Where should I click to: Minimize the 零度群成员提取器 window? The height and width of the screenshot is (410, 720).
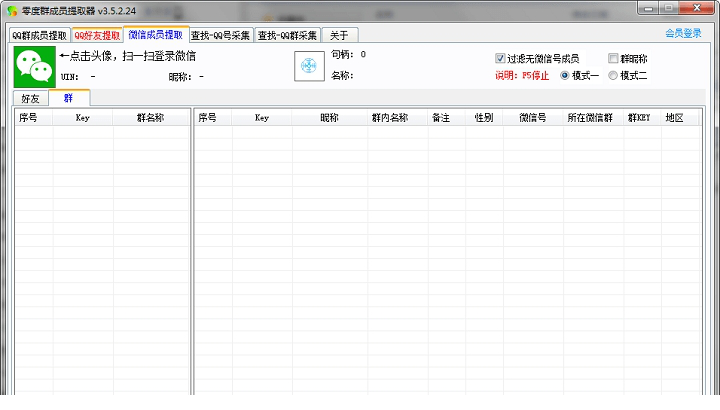(648, 8)
